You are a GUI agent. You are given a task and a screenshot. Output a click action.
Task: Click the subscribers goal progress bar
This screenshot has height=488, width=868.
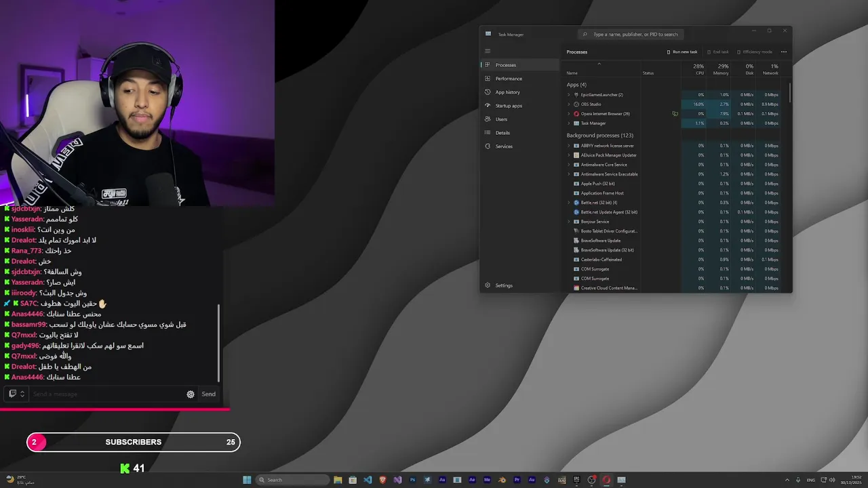(134, 442)
